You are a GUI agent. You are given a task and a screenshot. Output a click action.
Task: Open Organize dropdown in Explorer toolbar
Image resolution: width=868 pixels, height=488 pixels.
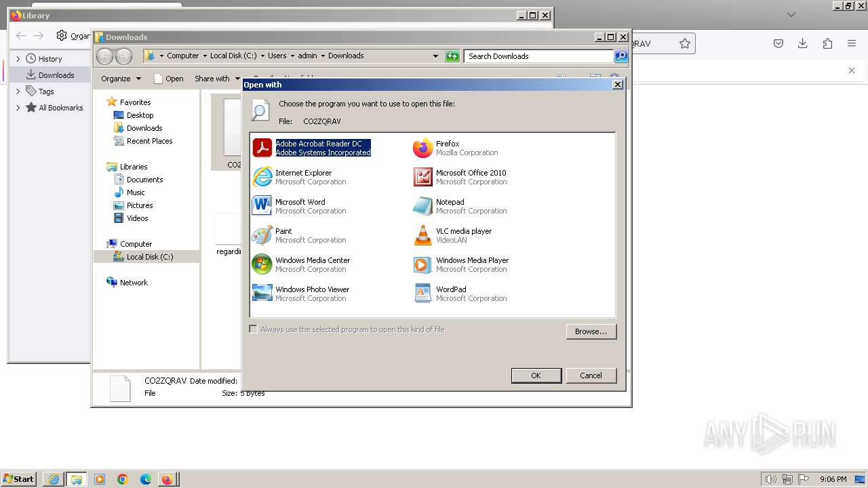point(121,79)
